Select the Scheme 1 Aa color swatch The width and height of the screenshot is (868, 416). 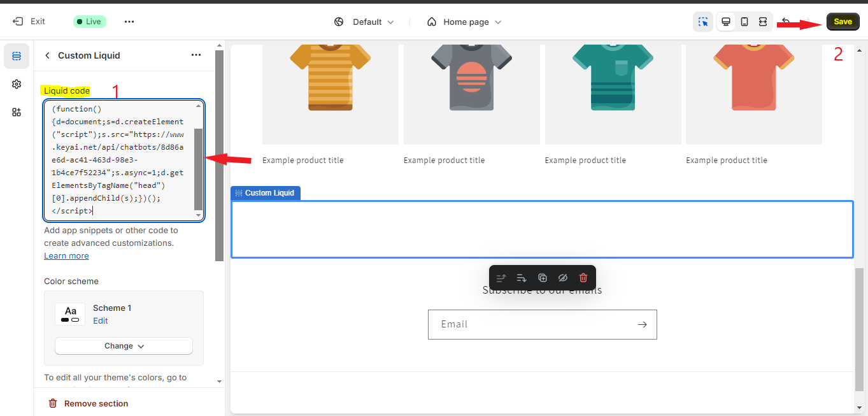coord(70,314)
